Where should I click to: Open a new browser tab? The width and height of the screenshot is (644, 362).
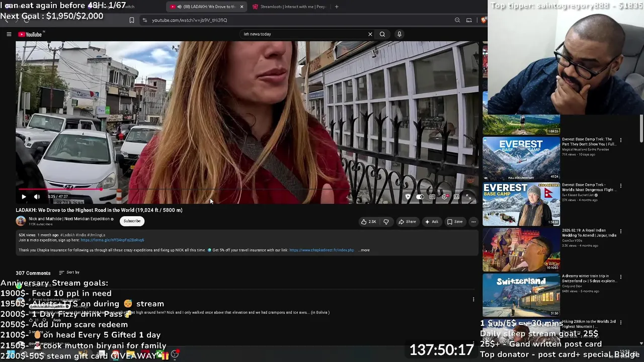click(x=337, y=7)
